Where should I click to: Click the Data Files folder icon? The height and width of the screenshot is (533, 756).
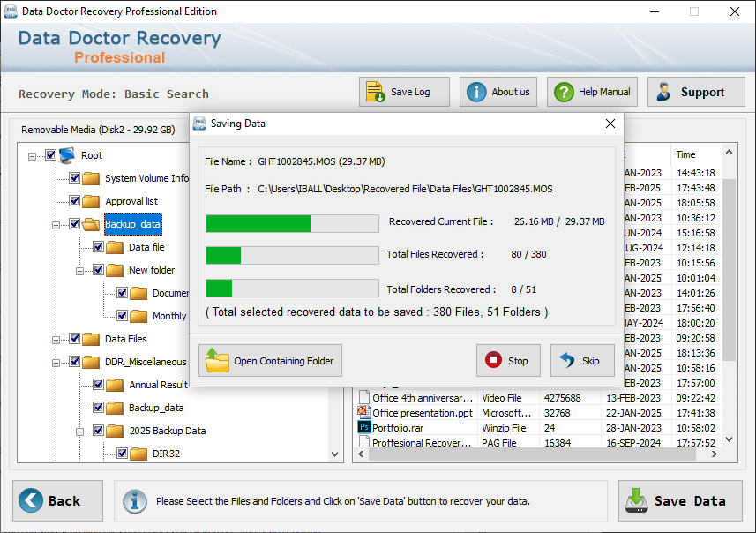[x=91, y=339]
